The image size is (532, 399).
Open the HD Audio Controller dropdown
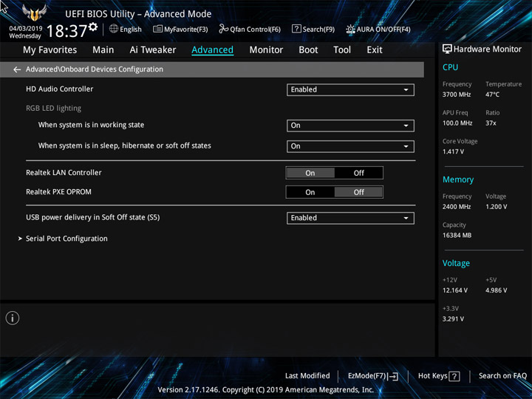coord(350,90)
